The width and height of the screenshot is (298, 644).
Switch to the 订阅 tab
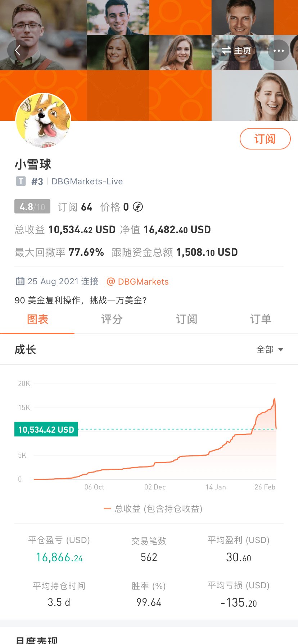(x=186, y=319)
